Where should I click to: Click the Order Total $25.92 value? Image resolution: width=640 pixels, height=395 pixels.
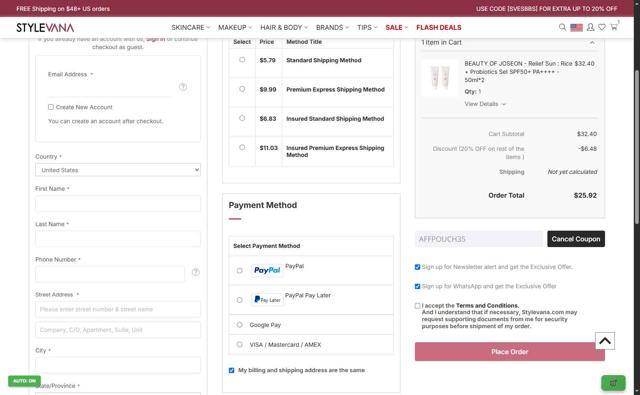tap(585, 195)
